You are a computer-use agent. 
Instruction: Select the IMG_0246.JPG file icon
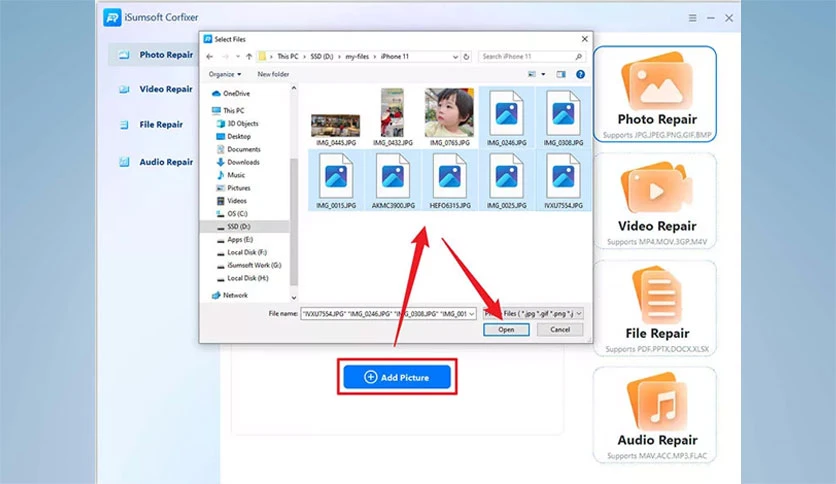507,113
